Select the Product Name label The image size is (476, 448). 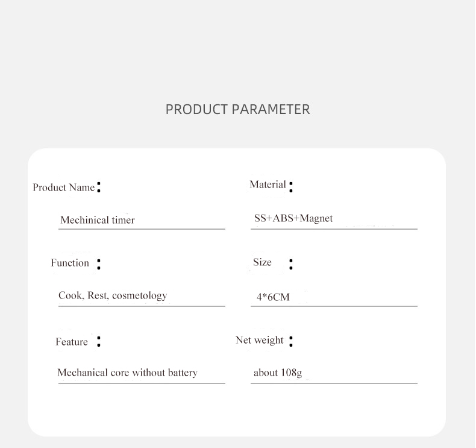[64, 188]
